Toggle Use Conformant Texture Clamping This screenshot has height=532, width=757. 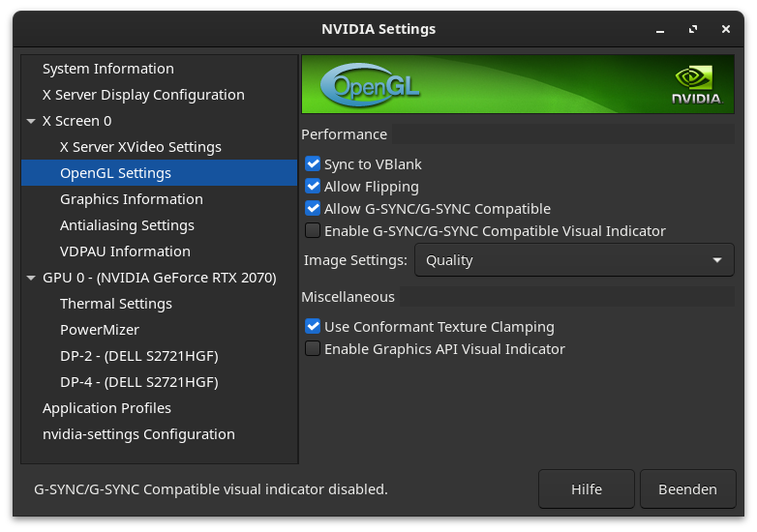pyautogui.click(x=313, y=327)
